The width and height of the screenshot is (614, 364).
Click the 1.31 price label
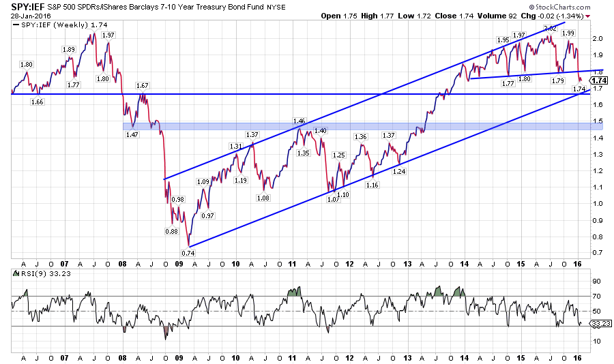tap(236, 147)
